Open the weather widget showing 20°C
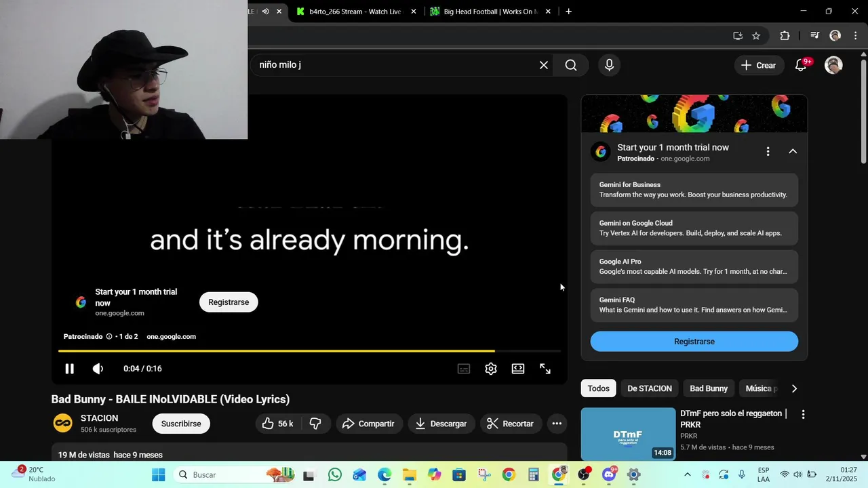Viewport: 868px width, 488px height. (x=33, y=474)
